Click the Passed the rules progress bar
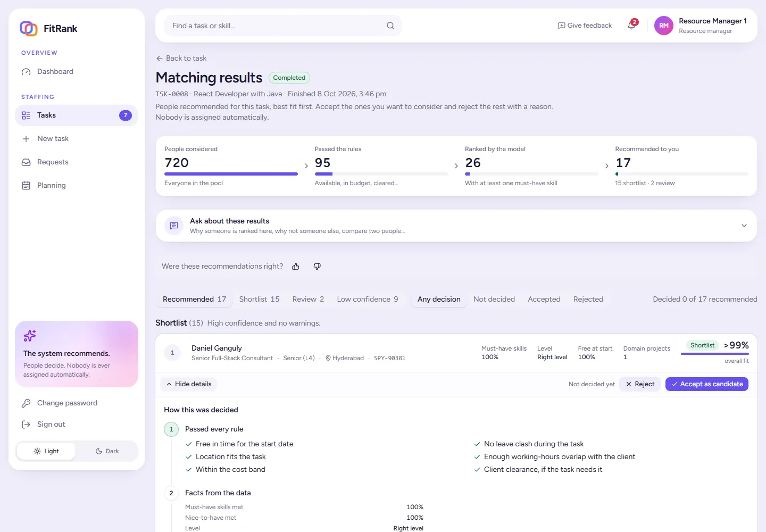 381,174
